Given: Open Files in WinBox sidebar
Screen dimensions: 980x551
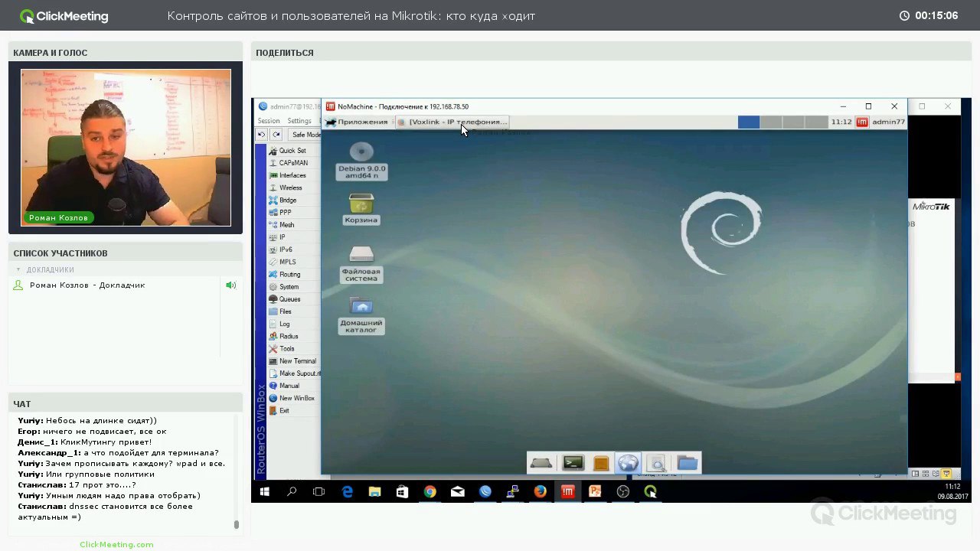Looking at the screenshot, I should [x=280, y=311].
